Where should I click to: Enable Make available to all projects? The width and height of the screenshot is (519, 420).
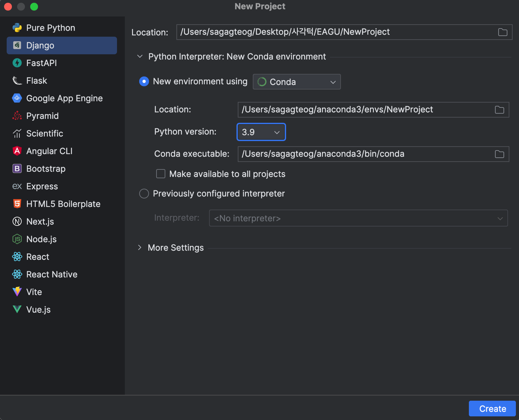tap(161, 174)
